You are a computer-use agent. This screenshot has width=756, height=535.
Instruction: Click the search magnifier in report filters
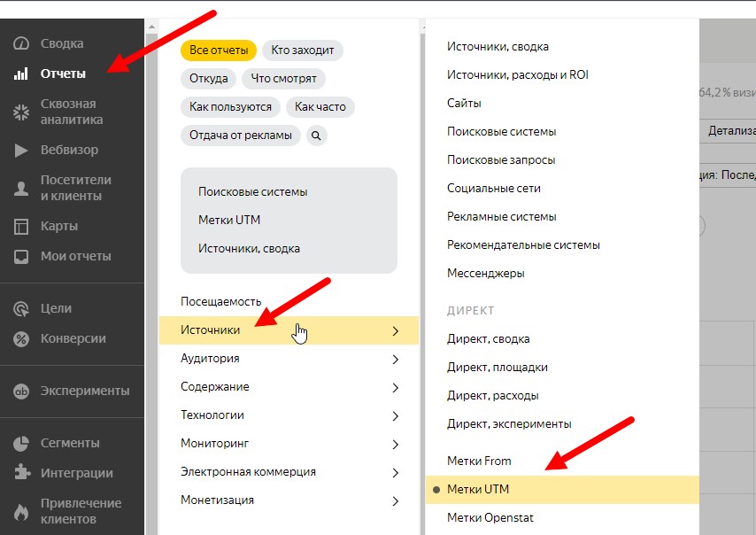pos(316,136)
